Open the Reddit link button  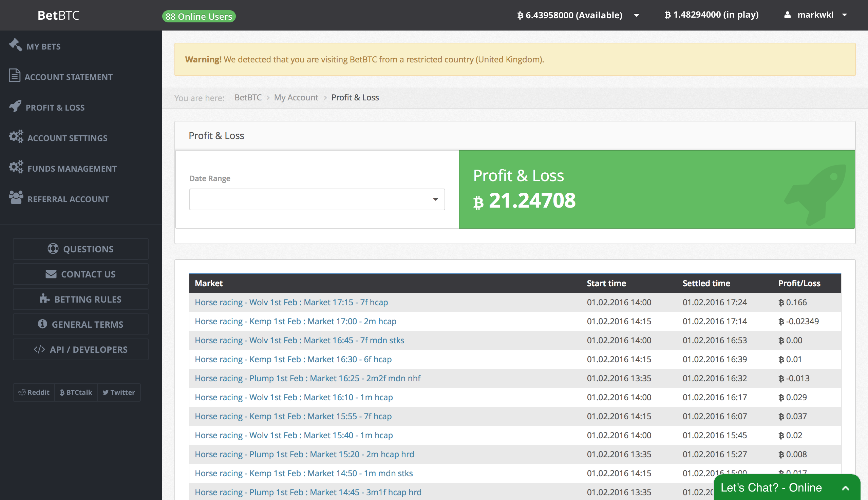click(x=34, y=392)
